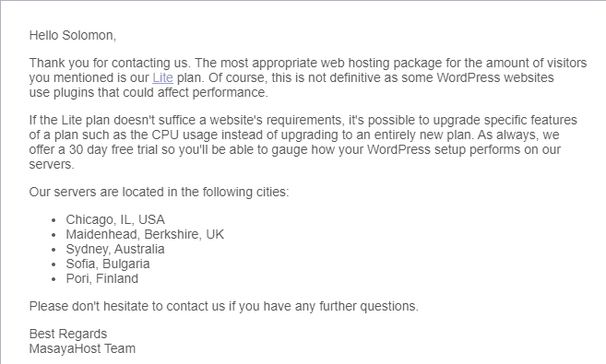This screenshot has height=364, width=606.
Task: Click the word "servers." ending second paragraph
Action: pos(52,164)
